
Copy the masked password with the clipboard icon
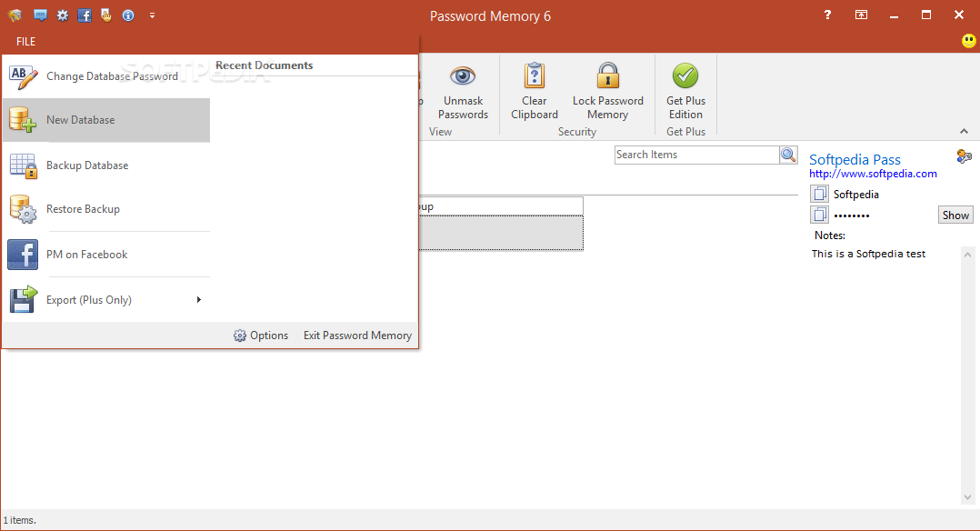[819, 215]
